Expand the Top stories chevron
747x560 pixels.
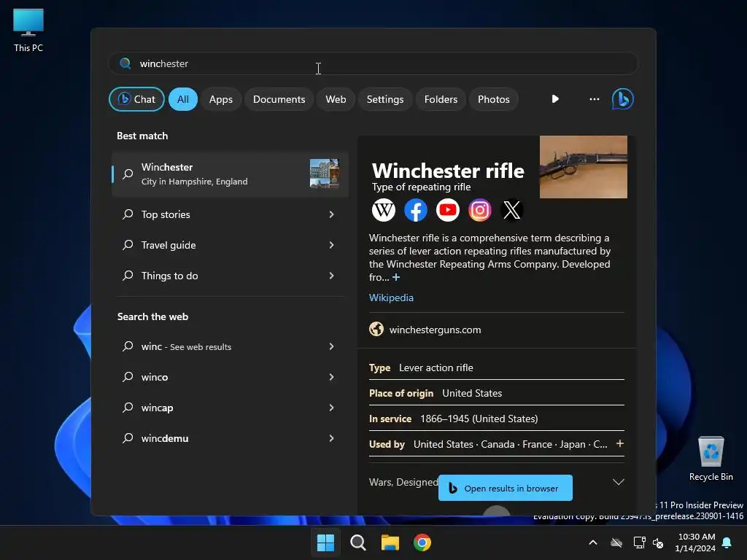332,214
